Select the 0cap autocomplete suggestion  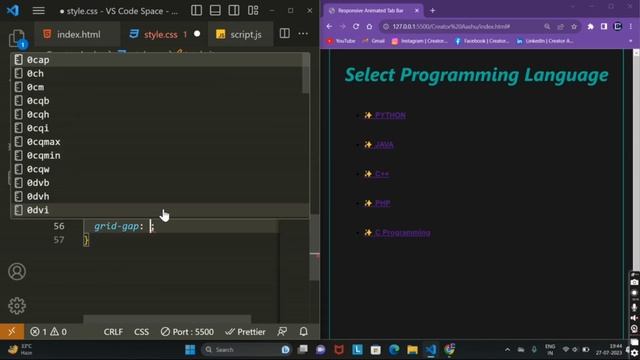pyautogui.click(x=160, y=60)
